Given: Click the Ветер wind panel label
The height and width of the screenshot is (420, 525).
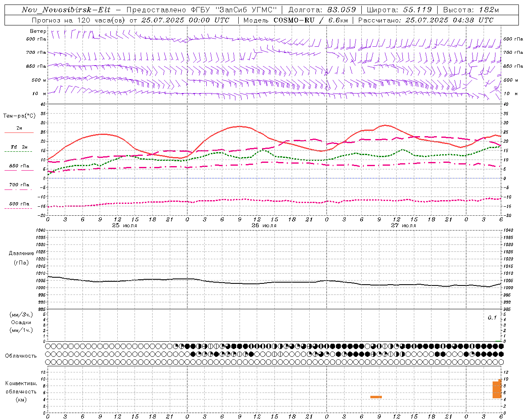Looking at the screenshot, I should pos(38,31).
